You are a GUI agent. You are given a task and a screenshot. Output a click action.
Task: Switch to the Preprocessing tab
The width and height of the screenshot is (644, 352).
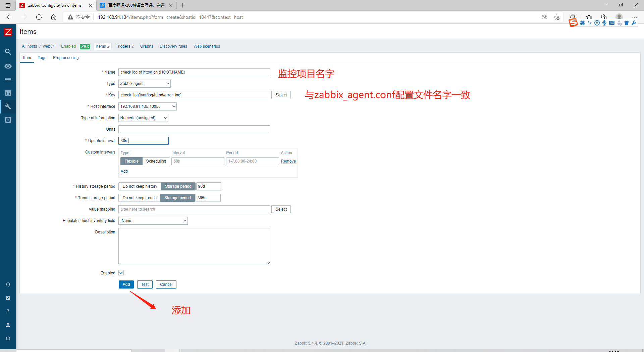pyautogui.click(x=66, y=58)
